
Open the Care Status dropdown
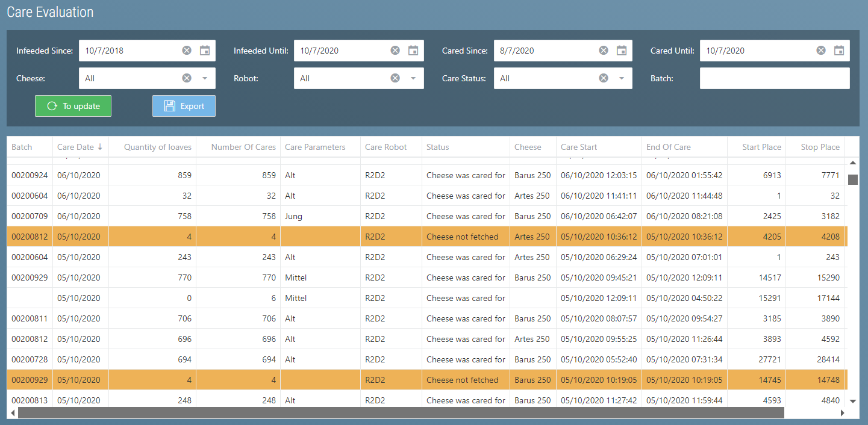[x=622, y=78]
